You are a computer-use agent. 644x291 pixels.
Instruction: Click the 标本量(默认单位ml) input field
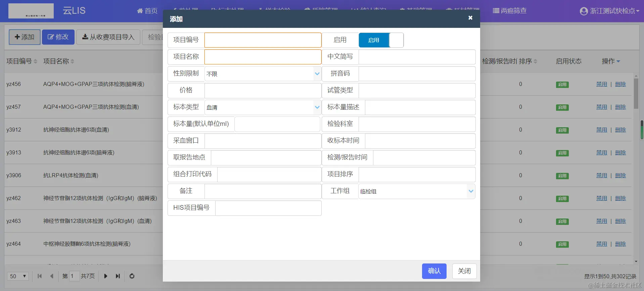coord(277,124)
